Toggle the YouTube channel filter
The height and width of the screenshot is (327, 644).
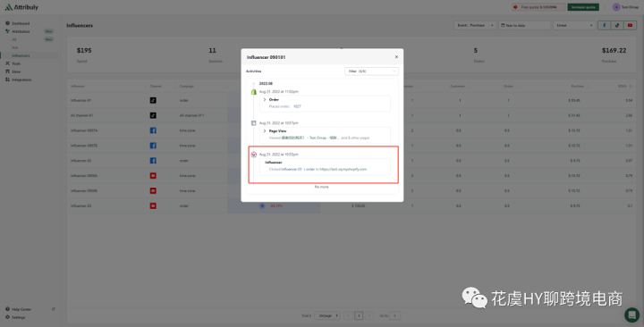[630, 25]
